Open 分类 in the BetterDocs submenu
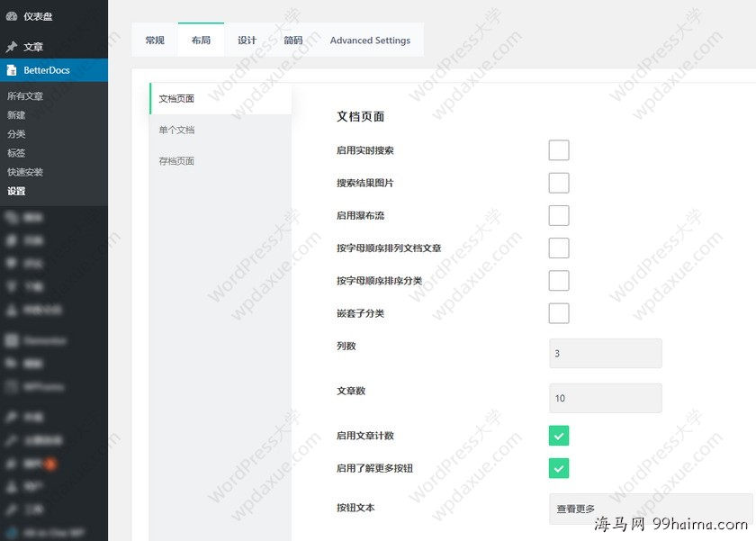This screenshot has width=756, height=541. [x=16, y=134]
